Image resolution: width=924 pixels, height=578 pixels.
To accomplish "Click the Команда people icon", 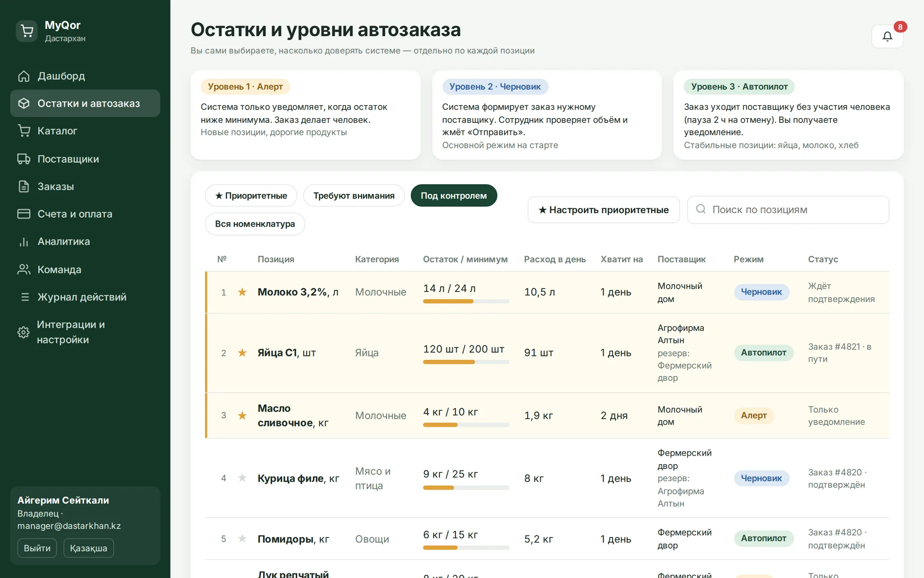I will (24, 269).
